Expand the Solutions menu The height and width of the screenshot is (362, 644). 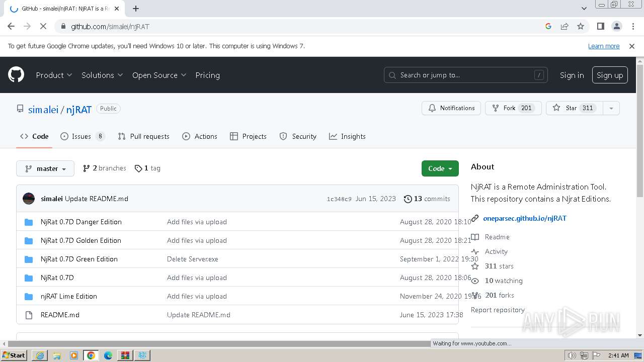pyautogui.click(x=102, y=75)
